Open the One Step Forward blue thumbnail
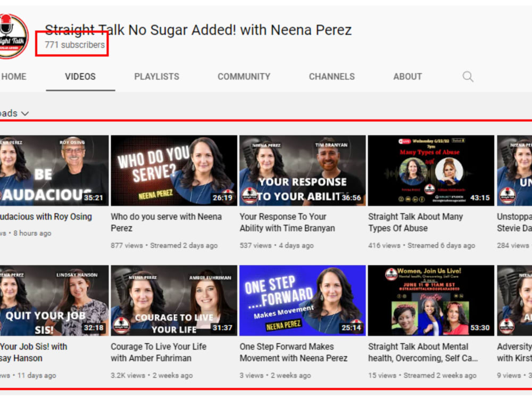Viewport: 532px width, 399px height. (x=303, y=301)
